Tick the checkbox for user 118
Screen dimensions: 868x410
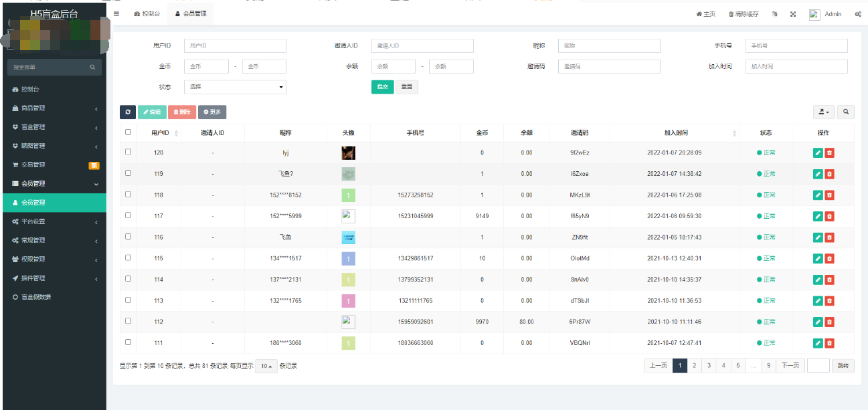(128, 195)
